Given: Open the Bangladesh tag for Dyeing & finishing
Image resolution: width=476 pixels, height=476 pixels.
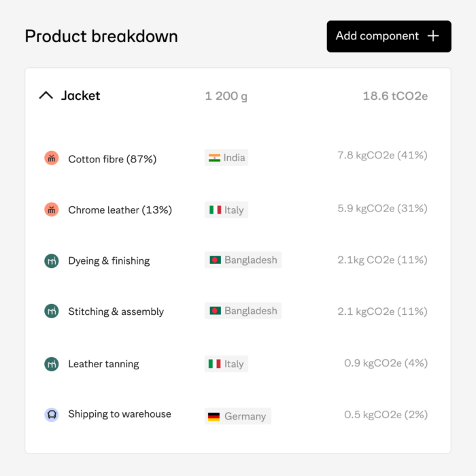Looking at the screenshot, I should [243, 260].
